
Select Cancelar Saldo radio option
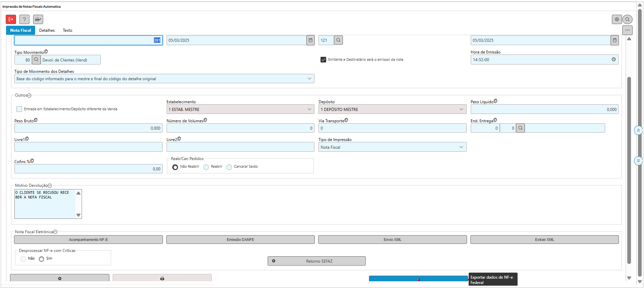tap(229, 167)
